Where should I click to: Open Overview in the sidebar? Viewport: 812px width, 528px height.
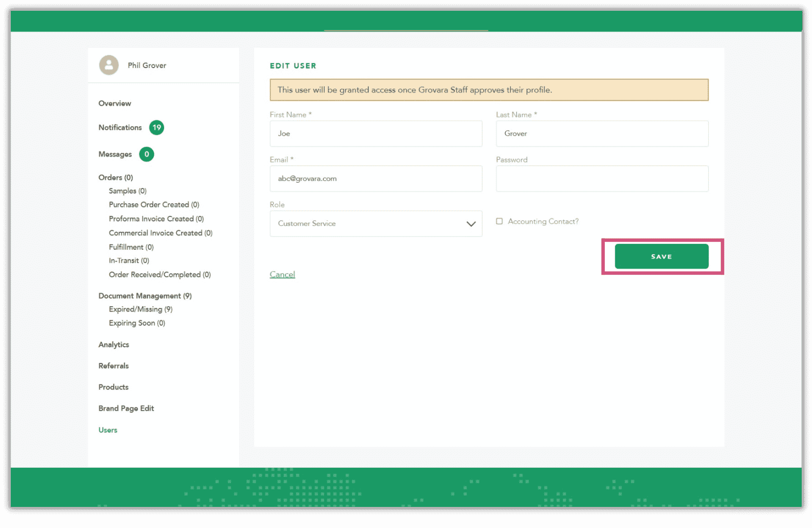pyautogui.click(x=115, y=103)
